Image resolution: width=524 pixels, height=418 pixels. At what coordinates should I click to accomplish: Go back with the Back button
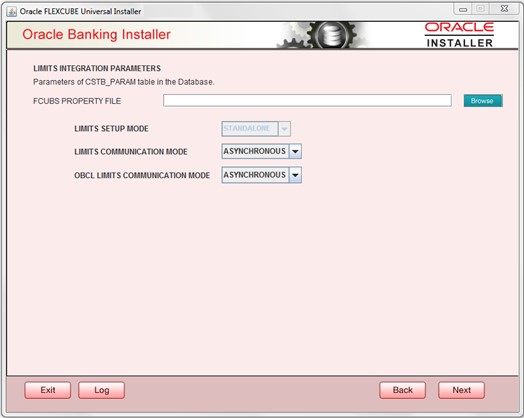(403, 390)
